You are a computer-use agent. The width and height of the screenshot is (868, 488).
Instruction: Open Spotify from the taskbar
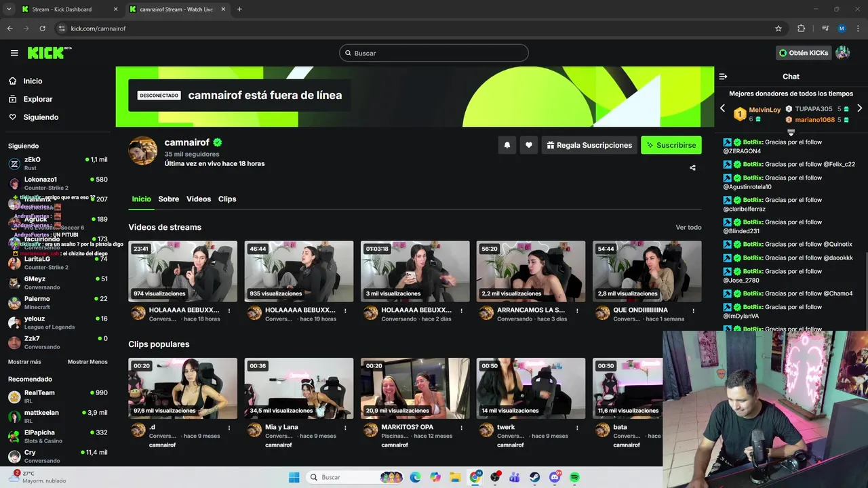coord(574,477)
